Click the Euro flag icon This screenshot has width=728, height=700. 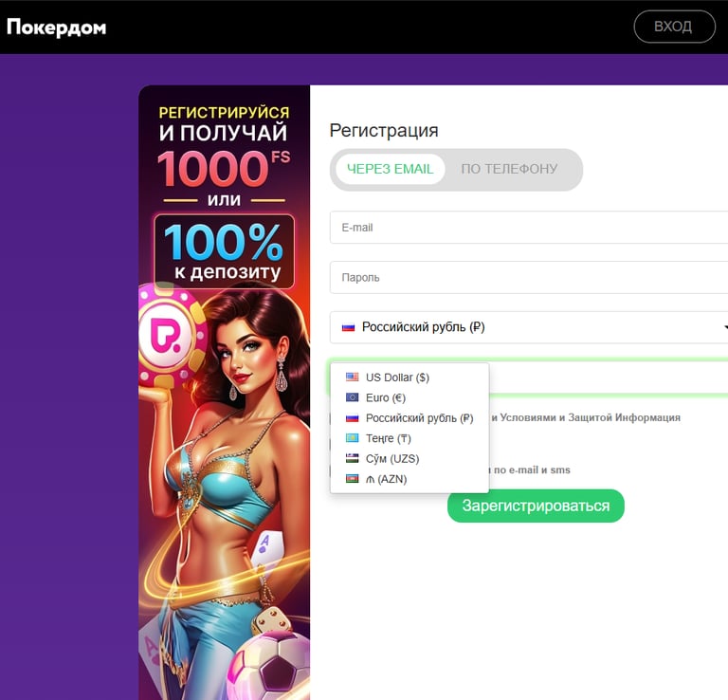click(352, 397)
